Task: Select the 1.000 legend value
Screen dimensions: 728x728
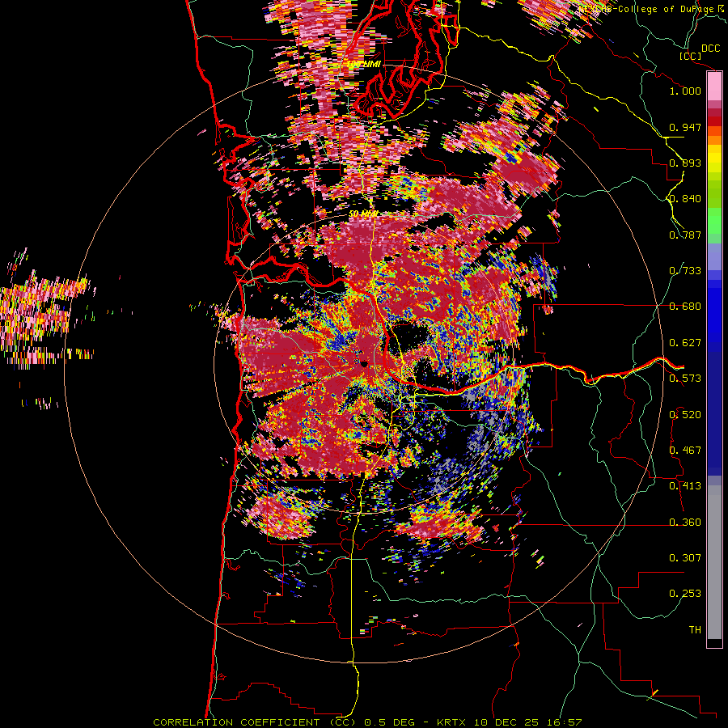Action: 685,91
